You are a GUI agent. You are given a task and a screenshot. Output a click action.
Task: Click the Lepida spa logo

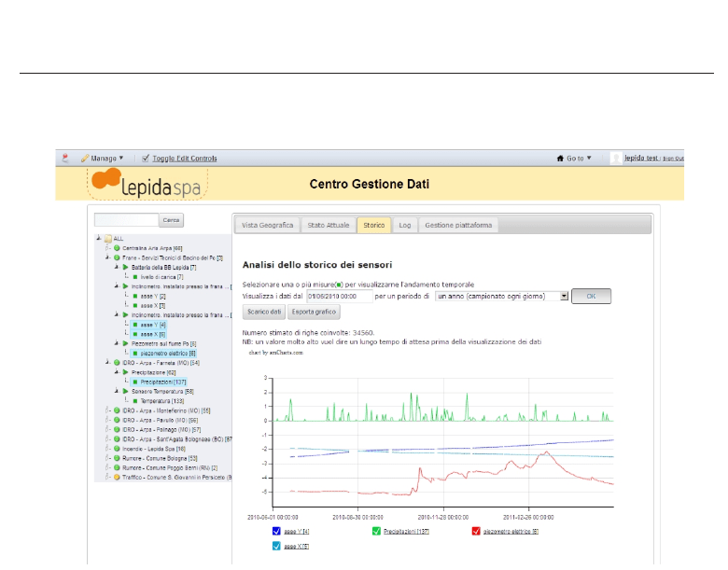click(147, 184)
